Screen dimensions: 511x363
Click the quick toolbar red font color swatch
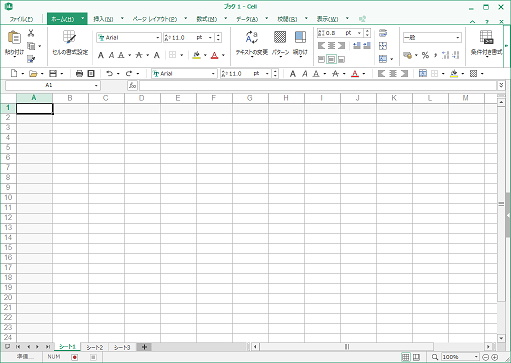click(x=355, y=74)
